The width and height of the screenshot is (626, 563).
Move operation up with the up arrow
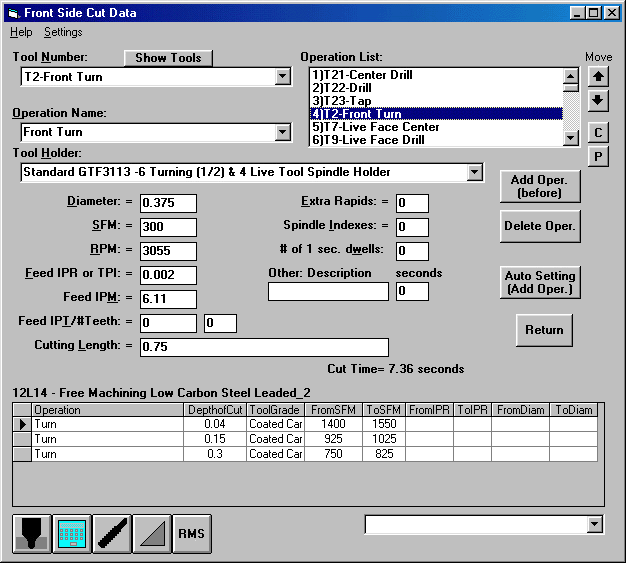click(x=597, y=75)
